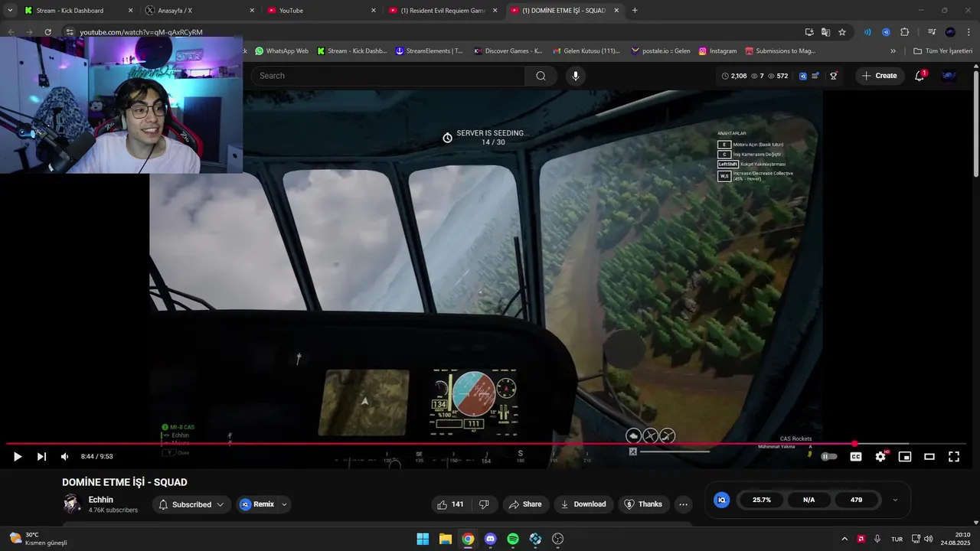This screenshot has width=980, height=551.
Task: Open the WhatsApp Web bookmark
Action: [282, 51]
